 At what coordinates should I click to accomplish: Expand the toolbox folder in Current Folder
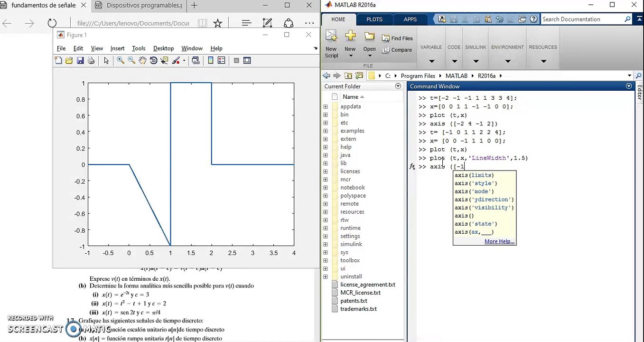(x=326, y=260)
